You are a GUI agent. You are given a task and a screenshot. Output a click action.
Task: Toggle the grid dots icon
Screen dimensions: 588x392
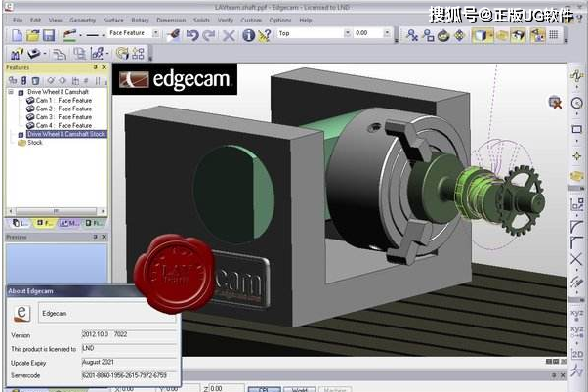[553, 35]
